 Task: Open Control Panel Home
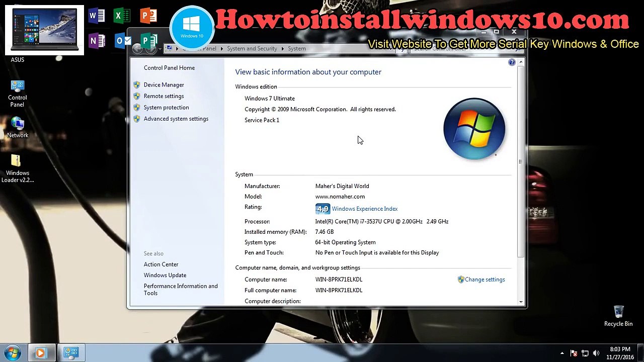[x=169, y=68]
